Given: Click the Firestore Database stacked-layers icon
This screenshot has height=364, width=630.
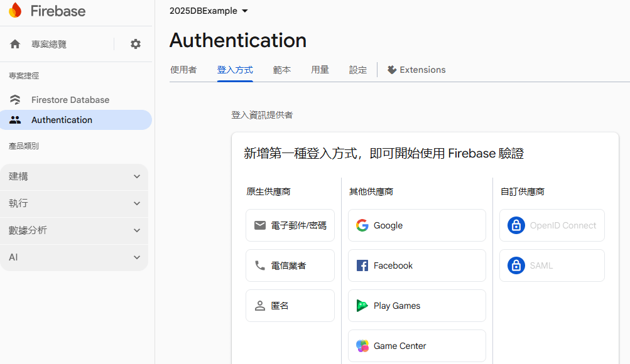Looking at the screenshot, I should (15, 100).
